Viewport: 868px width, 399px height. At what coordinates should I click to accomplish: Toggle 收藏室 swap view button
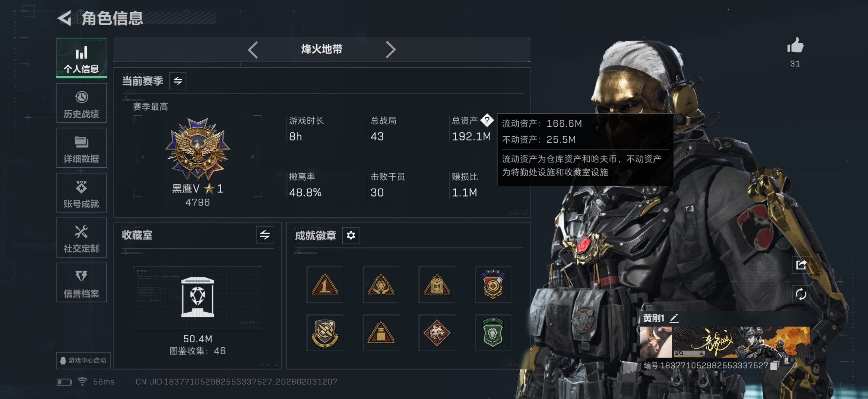coord(265,235)
